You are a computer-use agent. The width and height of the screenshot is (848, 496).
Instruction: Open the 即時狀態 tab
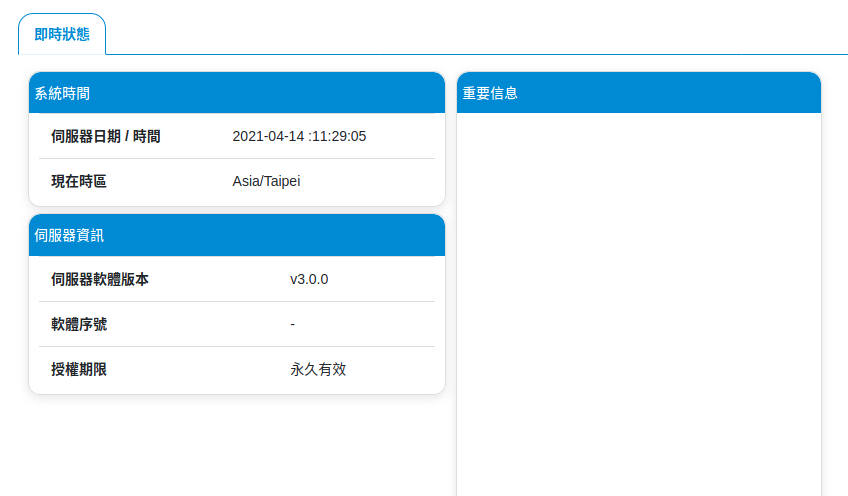coord(62,34)
